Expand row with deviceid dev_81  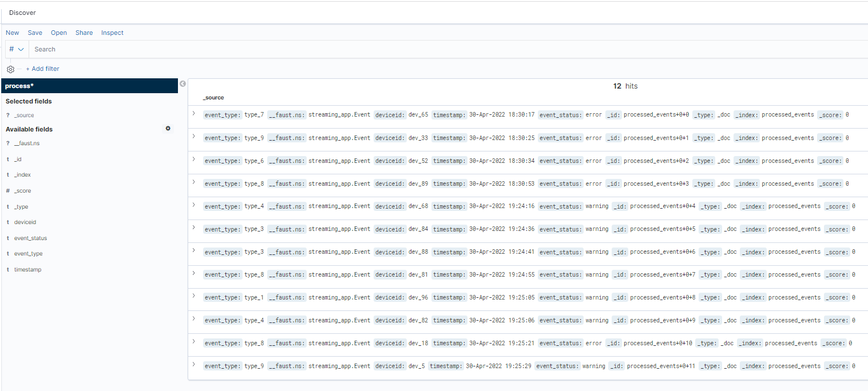(x=193, y=273)
